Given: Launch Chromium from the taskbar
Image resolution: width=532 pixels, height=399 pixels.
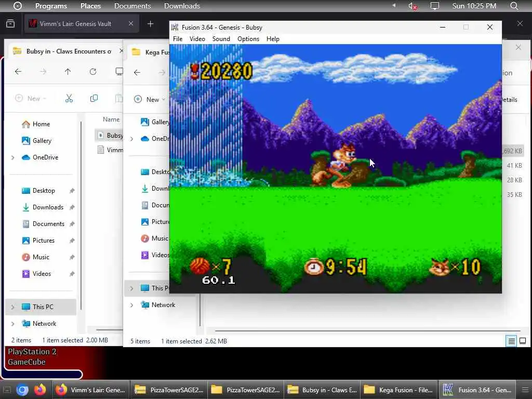Looking at the screenshot, I should 22,390.
